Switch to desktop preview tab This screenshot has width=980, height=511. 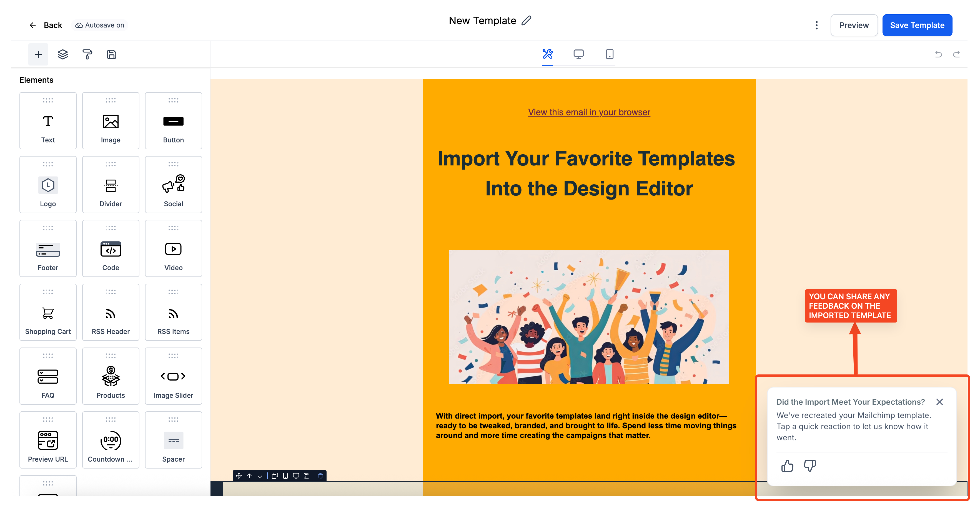(x=578, y=54)
